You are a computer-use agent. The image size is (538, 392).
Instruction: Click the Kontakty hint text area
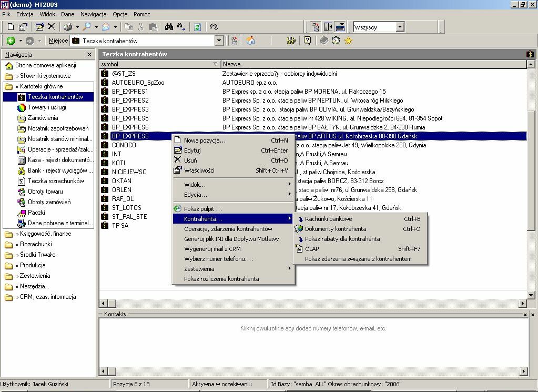point(313,328)
